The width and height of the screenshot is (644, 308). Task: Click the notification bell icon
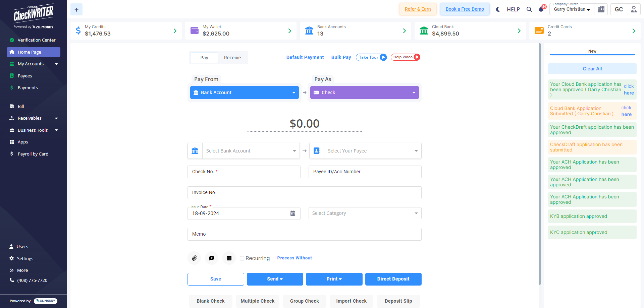pyautogui.click(x=541, y=9)
